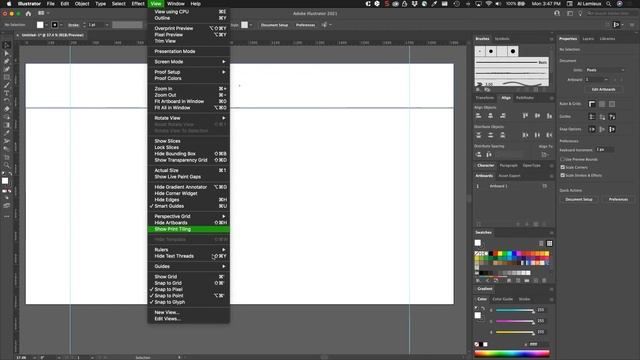Expand the Rotate View submenu
Image resolution: width=640 pixels, height=360 pixels.
pos(189,118)
